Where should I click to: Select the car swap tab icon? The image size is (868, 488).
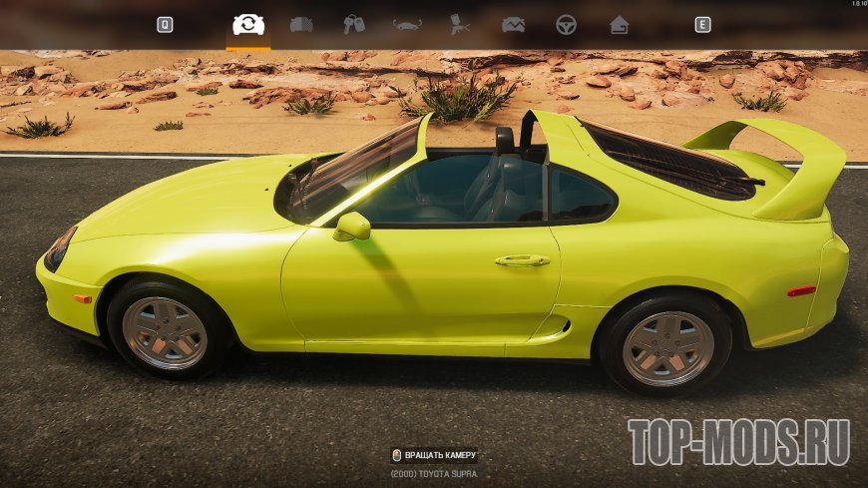click(x=248, y=25)
